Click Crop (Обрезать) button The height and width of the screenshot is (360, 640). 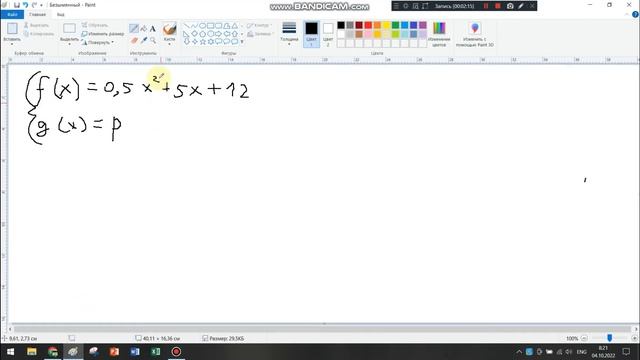[x=95, y=25]
